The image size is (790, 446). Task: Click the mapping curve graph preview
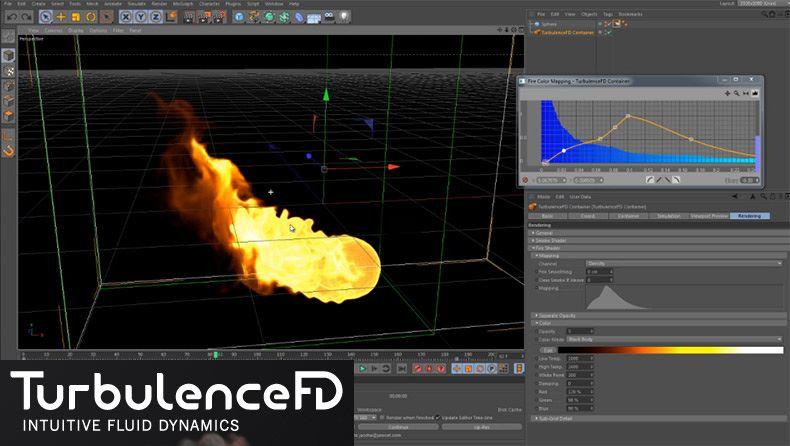pos(684,297)
